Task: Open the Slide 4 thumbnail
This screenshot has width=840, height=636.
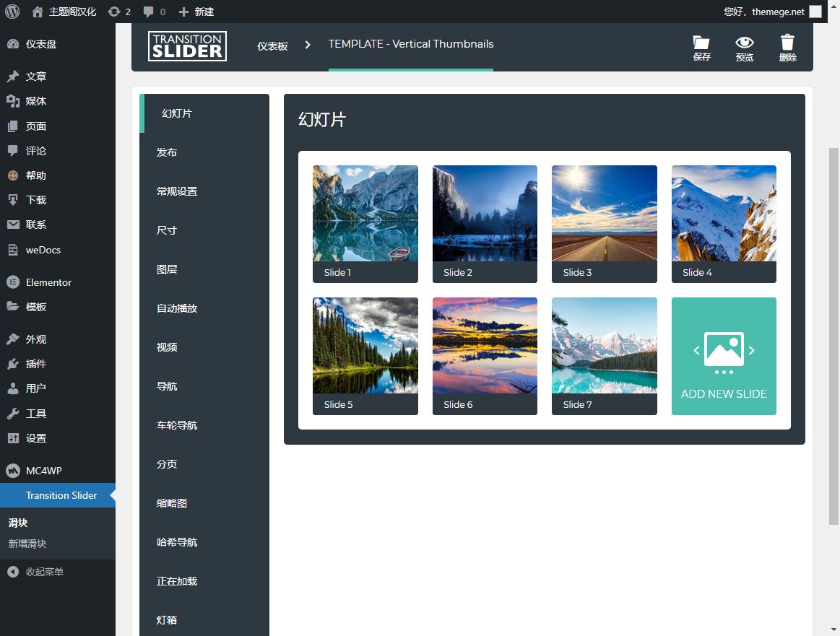Action: point(724,224)
